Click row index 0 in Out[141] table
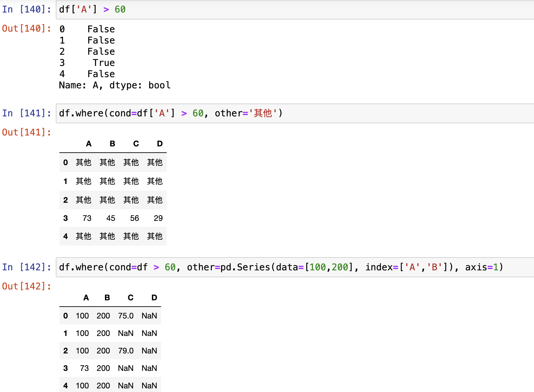The image size is (534, 392). pyautogui.click(x=65, y=163)
